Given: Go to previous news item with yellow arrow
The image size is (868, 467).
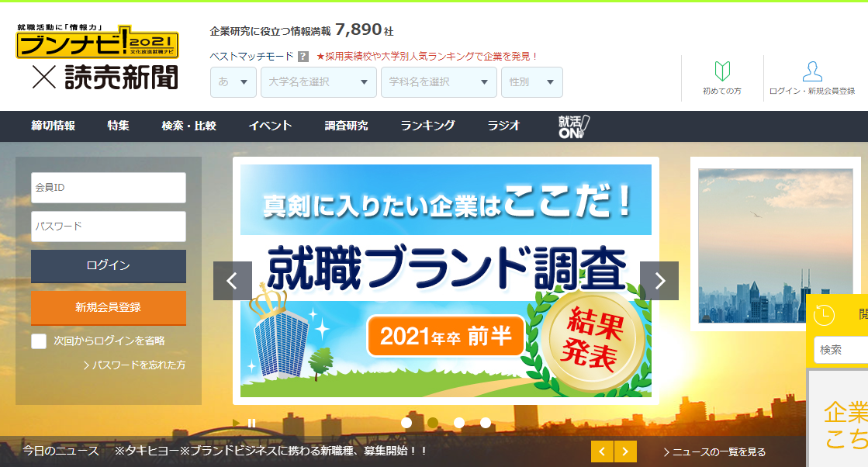Looking at the screenshot, I should [602, 451].
